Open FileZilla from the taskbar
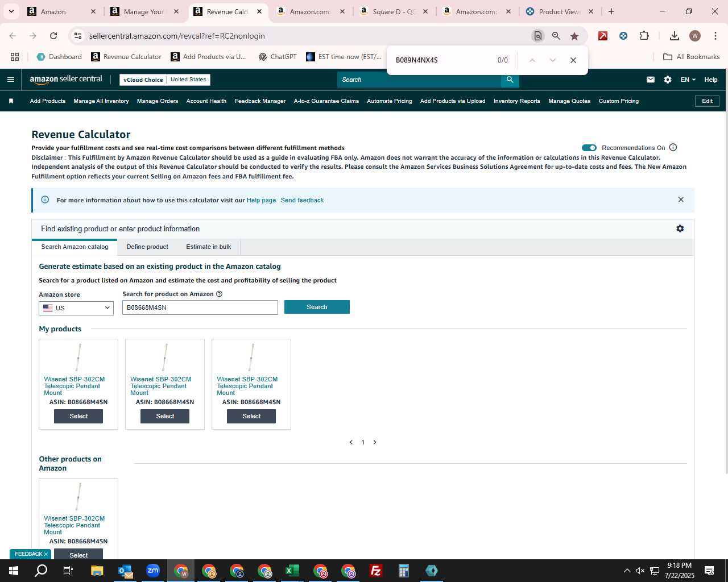Screen dimensions: 728x582 376,571
